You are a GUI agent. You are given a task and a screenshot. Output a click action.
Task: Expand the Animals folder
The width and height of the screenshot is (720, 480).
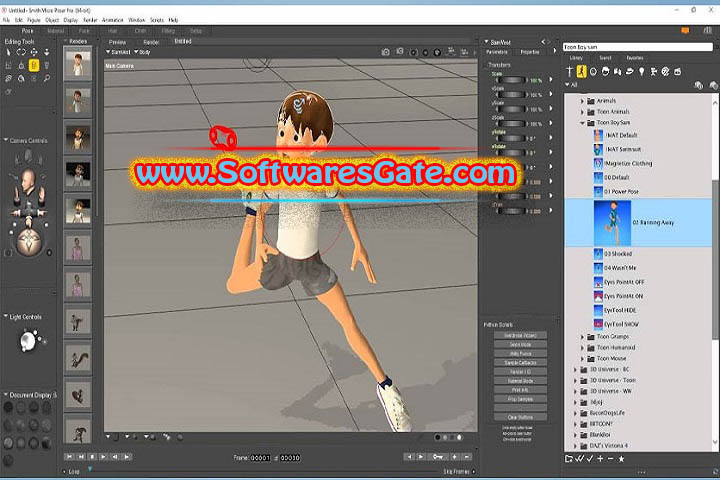583,101
